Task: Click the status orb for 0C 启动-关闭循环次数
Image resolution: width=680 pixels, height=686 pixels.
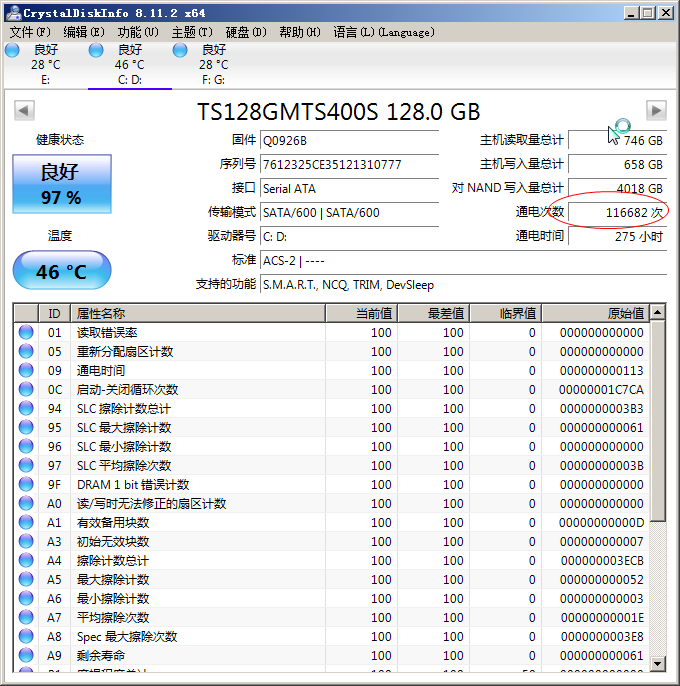Action: pos(26,389)
